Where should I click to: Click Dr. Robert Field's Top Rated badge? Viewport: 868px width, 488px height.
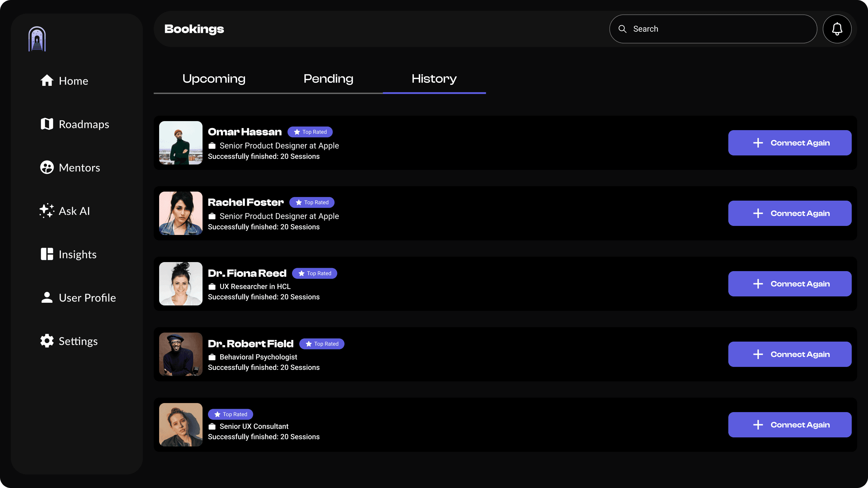(x=322, y=344)
